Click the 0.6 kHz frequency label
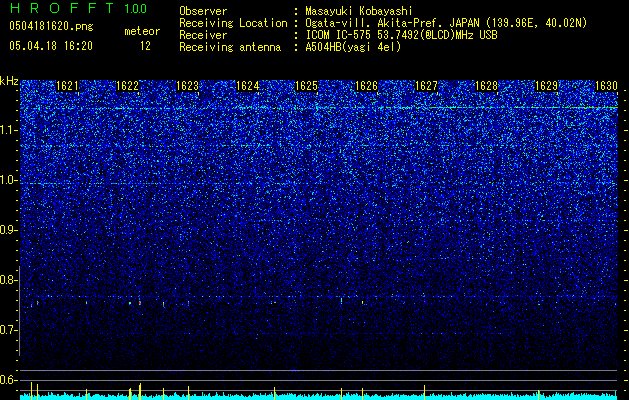 (x=8, y=380)
